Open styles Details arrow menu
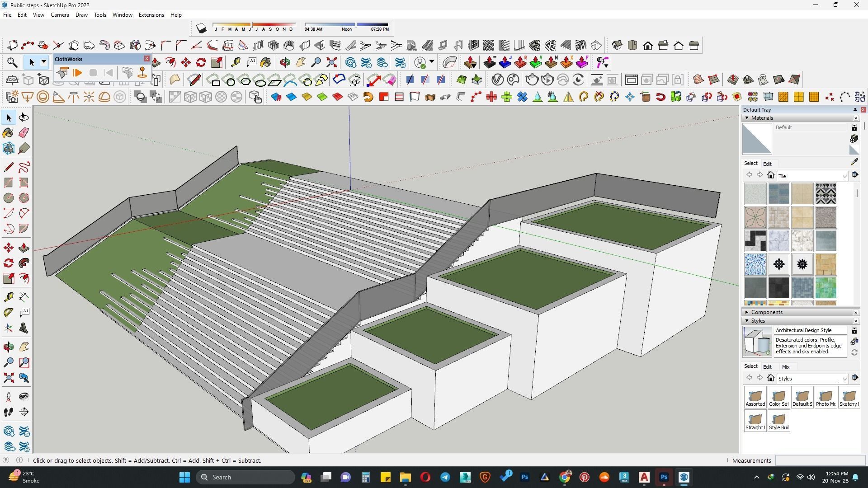 [x=855, y=378]
